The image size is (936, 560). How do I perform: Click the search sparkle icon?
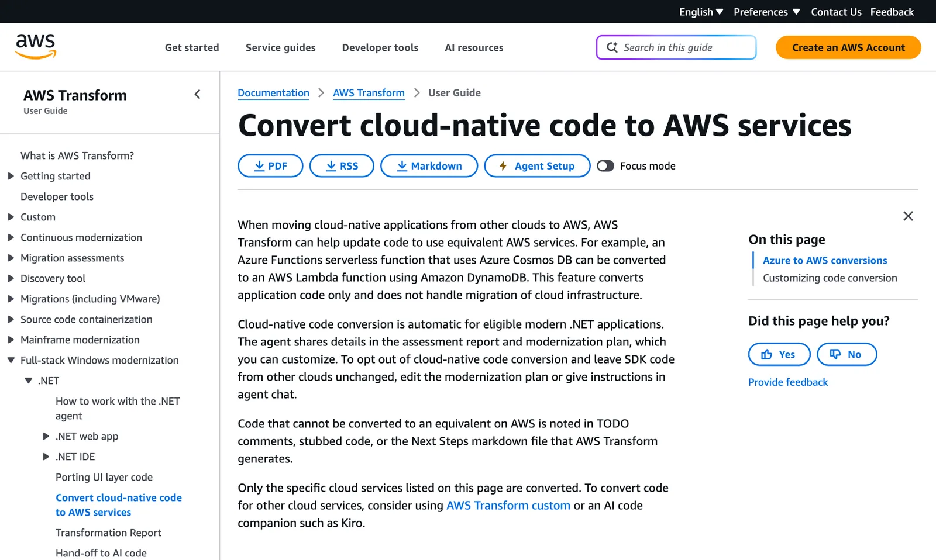[x=612, y=47]
